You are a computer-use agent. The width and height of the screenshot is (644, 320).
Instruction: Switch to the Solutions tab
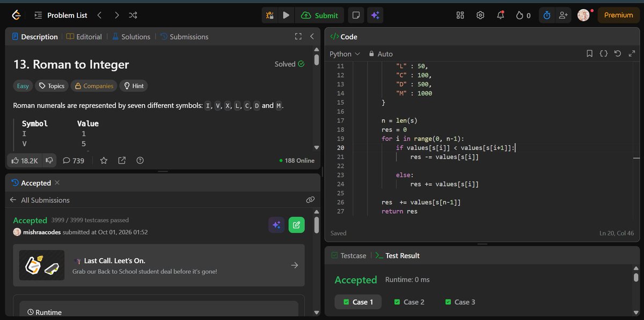tap(131, 37)
